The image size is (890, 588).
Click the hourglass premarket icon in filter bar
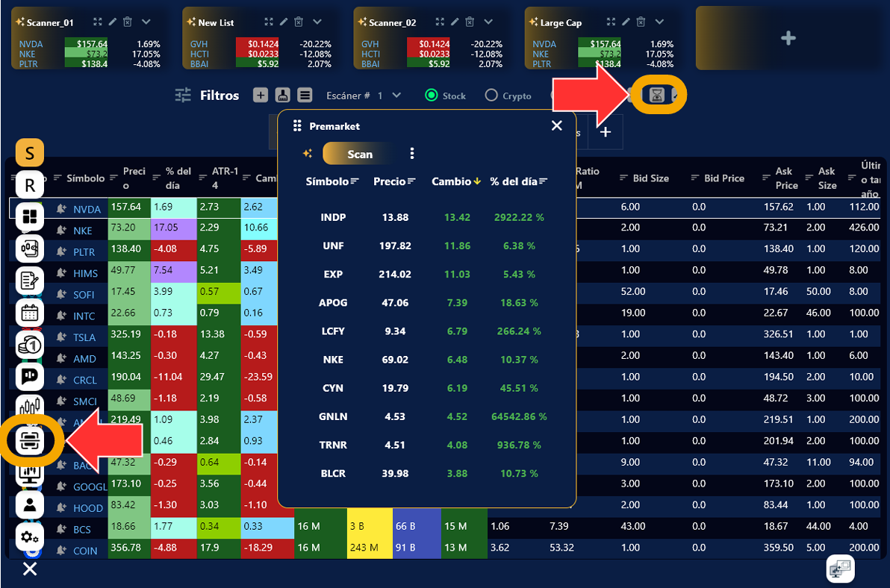click(656, 95)
